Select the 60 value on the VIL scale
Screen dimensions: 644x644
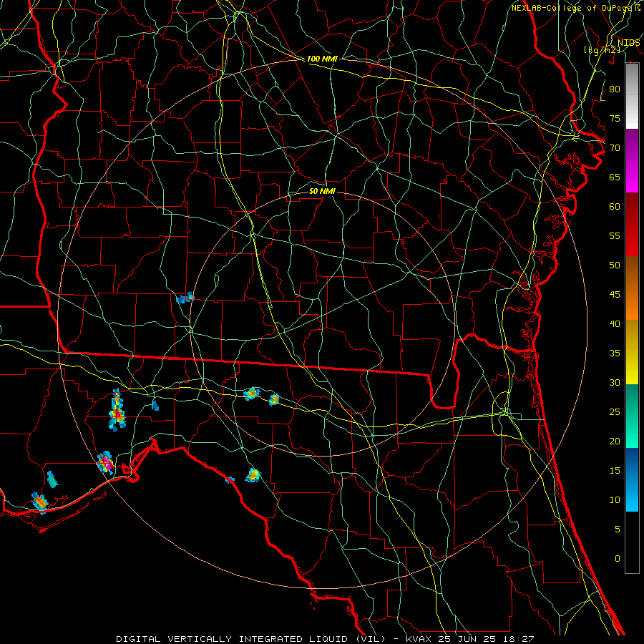[x=615, y=207]
